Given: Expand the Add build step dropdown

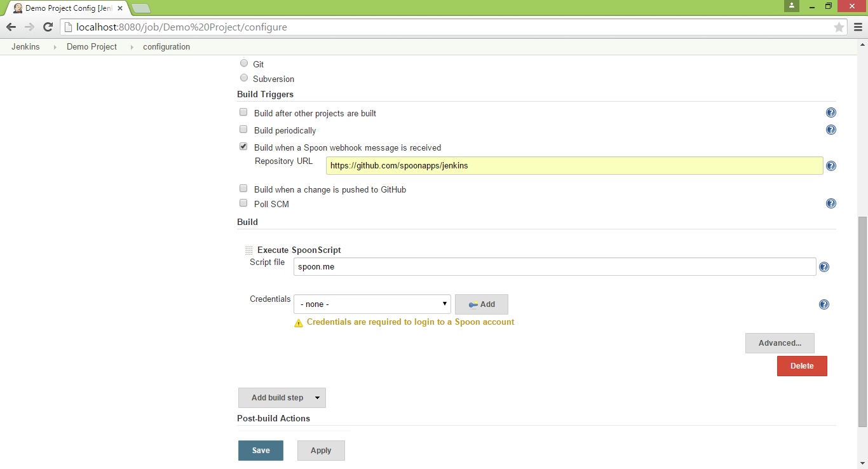Looking at the screenshot, I should click(x=282, y=398).
